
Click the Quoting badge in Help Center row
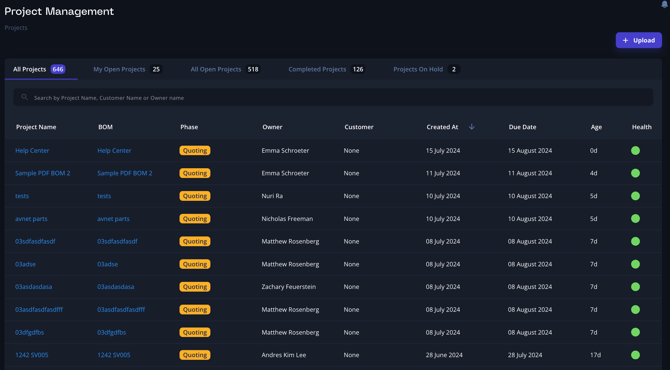pyautogui.click(x=195, y=150)
